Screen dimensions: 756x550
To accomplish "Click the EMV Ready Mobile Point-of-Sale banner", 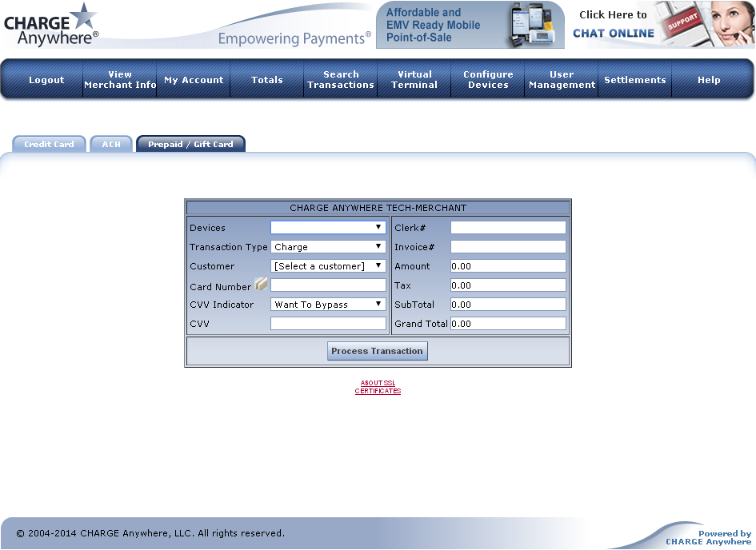I will coord(469,25).
